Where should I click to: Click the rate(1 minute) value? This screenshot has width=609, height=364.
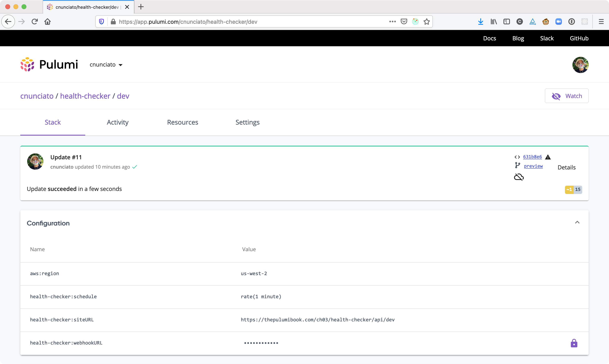click(x=261, y=297)
